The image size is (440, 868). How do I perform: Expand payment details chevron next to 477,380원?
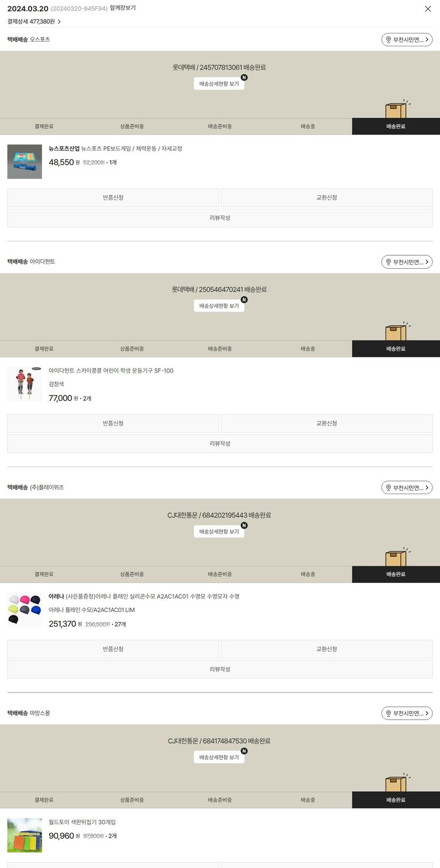(59, 22)
